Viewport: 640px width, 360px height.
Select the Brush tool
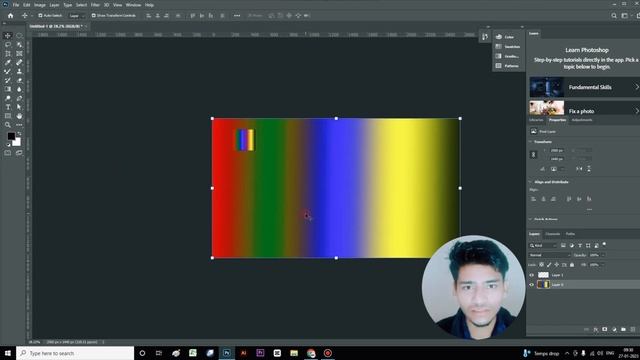coord(8,72)
